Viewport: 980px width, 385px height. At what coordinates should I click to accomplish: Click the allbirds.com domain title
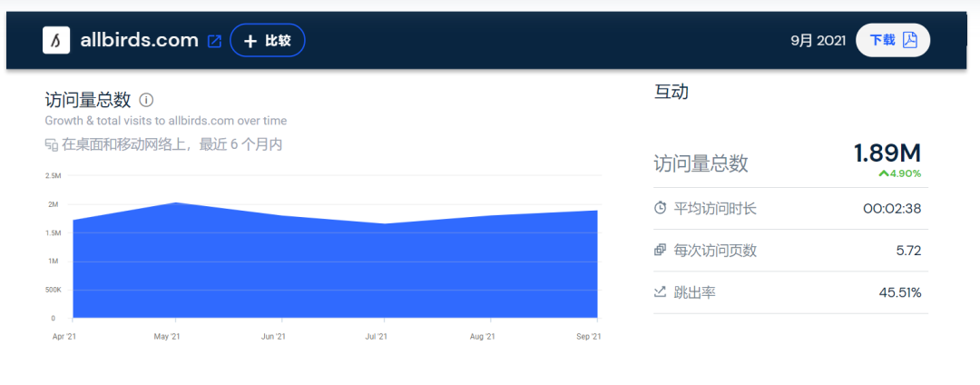(140, 41)
